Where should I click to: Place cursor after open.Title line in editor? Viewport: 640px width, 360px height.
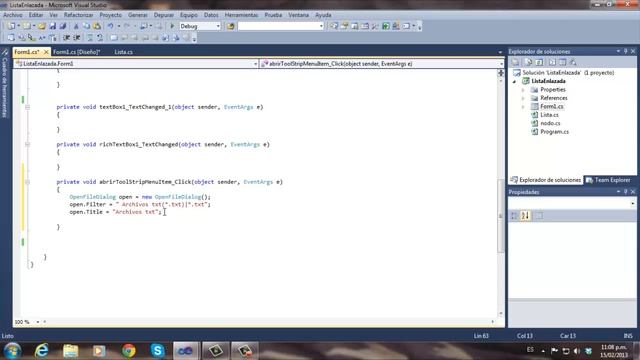pos(162,212)
